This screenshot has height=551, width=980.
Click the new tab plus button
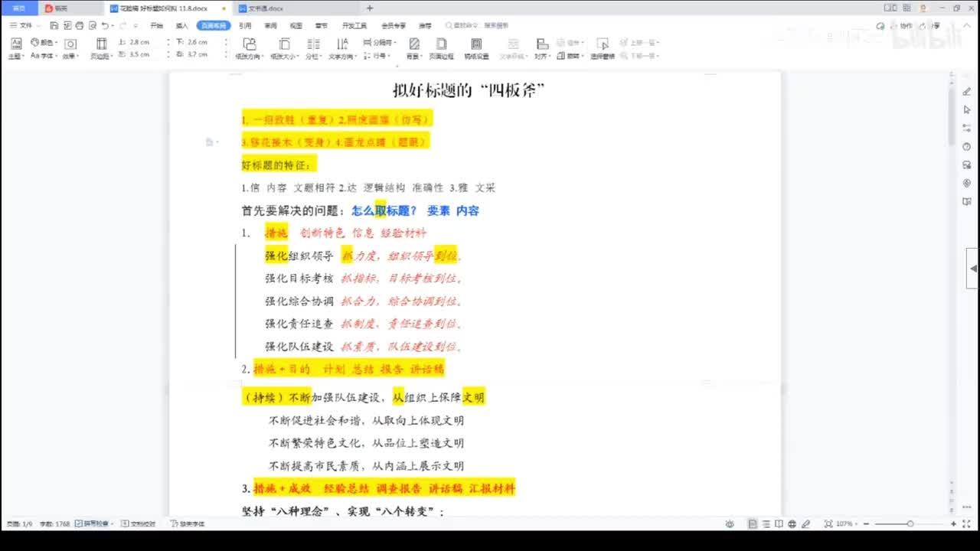370,8
